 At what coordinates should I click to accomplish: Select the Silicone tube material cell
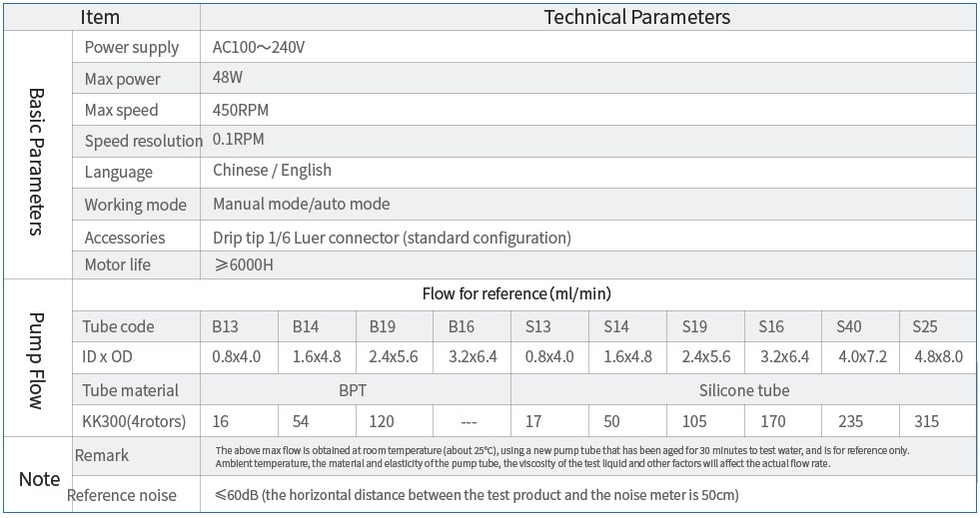pos(744,390)
